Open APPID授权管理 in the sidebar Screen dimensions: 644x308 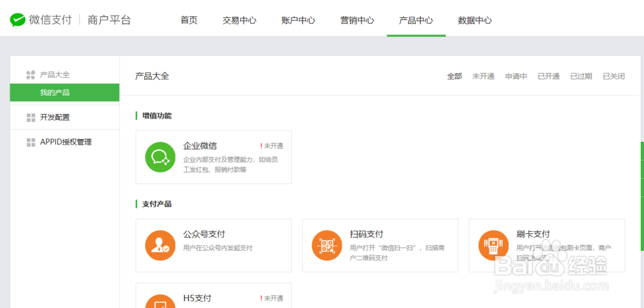coord(66,142)
